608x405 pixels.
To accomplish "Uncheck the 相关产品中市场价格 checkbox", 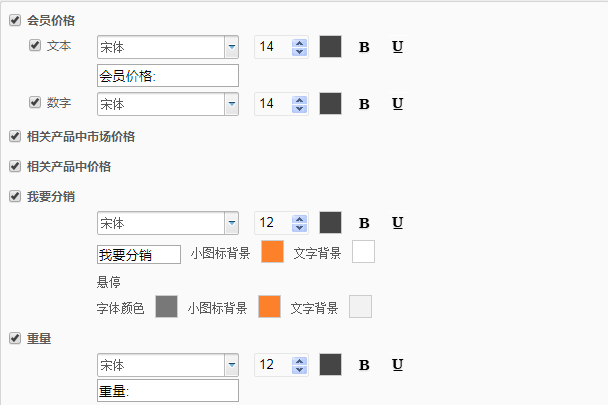I will click(14, 136).
